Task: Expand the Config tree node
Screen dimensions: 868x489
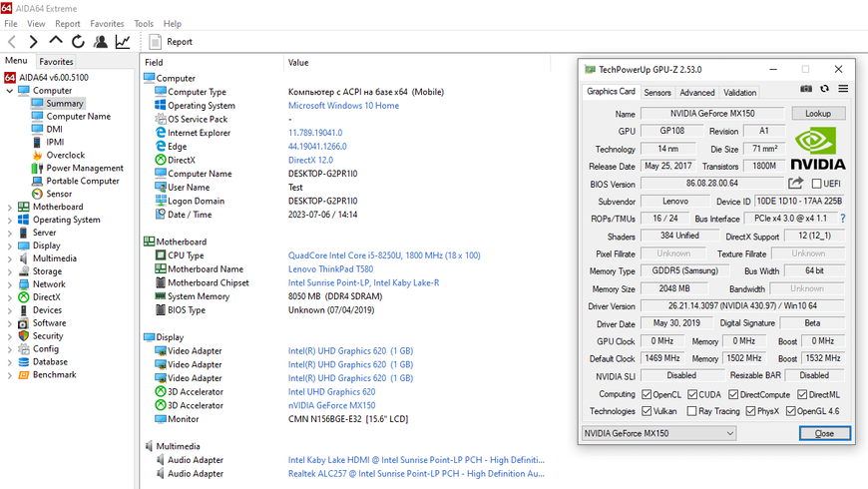Action: click(x=9, y=349)
